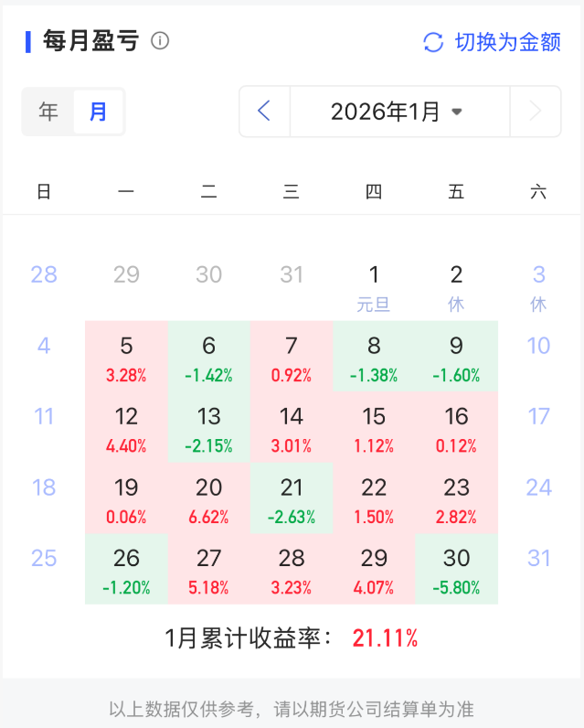Click the dropdown triangle next to 2026年1月
This screenshot has height=728, width=584.
pyautogui.click(x=457, y=112)
